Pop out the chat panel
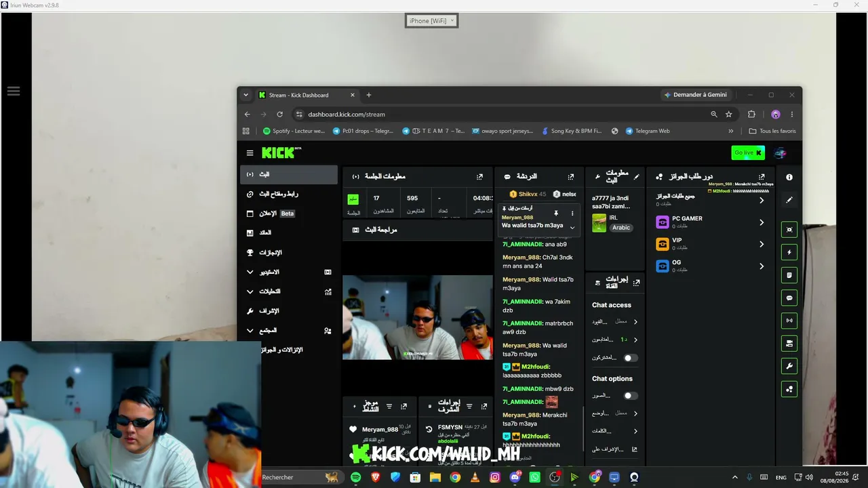868x488 pixels. (571, 177)
